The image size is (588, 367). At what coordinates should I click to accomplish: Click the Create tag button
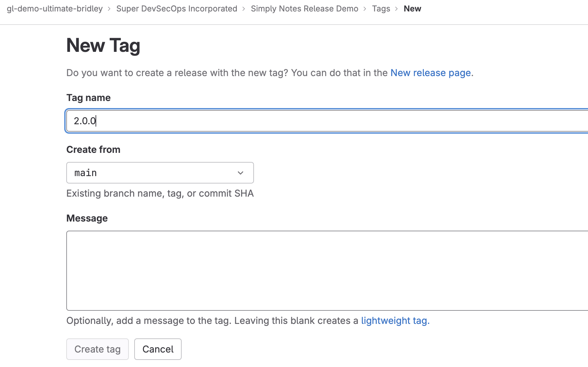click(x=97, y=349)
